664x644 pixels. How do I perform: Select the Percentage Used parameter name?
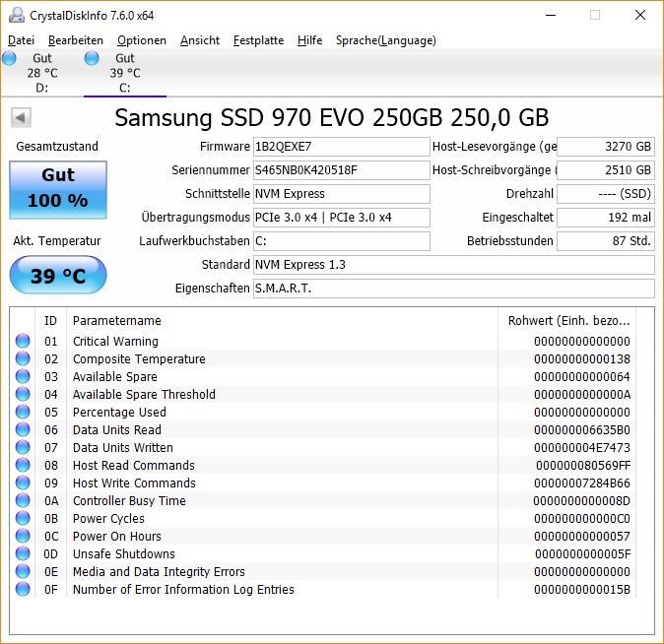pos(119,413)
